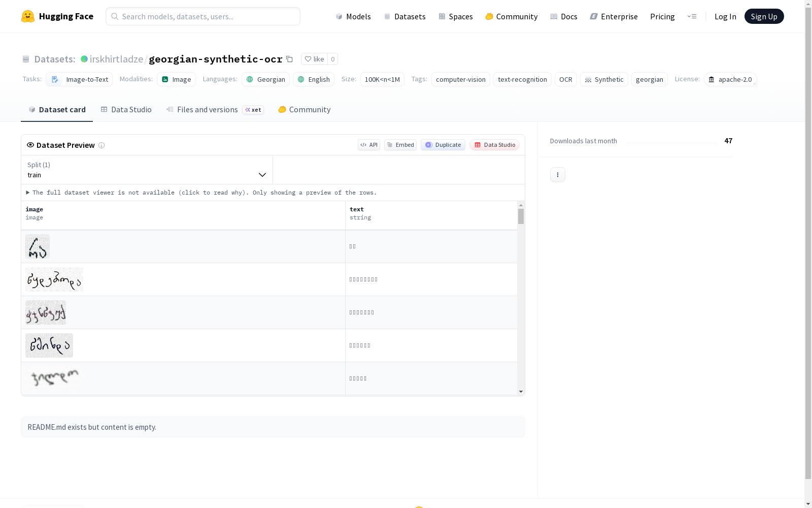The image size is (812, 508).
Task: Select the English language tag
Action: [x=314, y=79]
